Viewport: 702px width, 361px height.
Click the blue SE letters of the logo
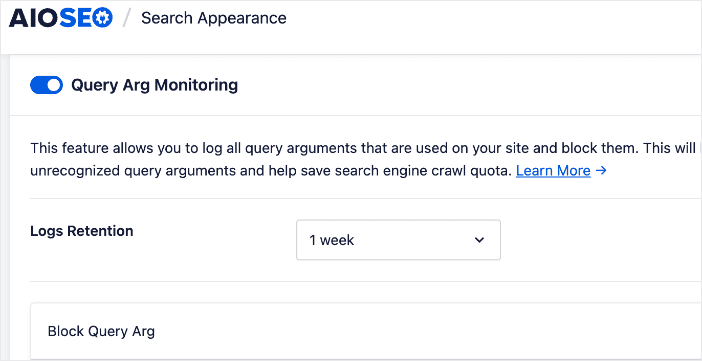[x=76, y=18]
